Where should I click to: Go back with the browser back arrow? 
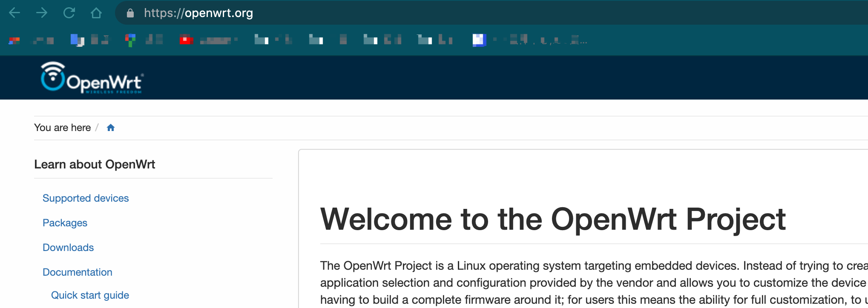point(14,13)
